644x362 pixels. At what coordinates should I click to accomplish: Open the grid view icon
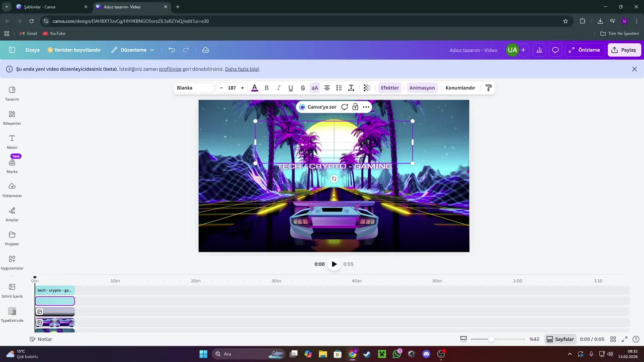(613, 339)
